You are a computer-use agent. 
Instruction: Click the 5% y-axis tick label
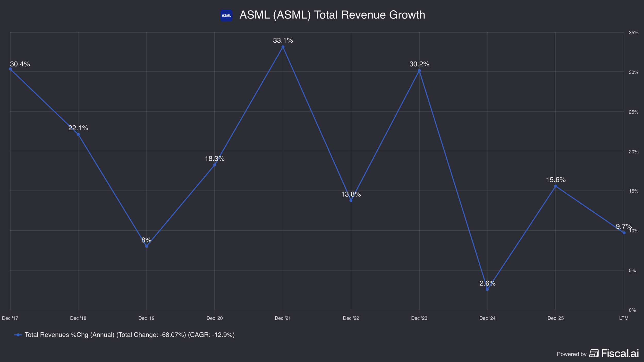pos(632,270)
